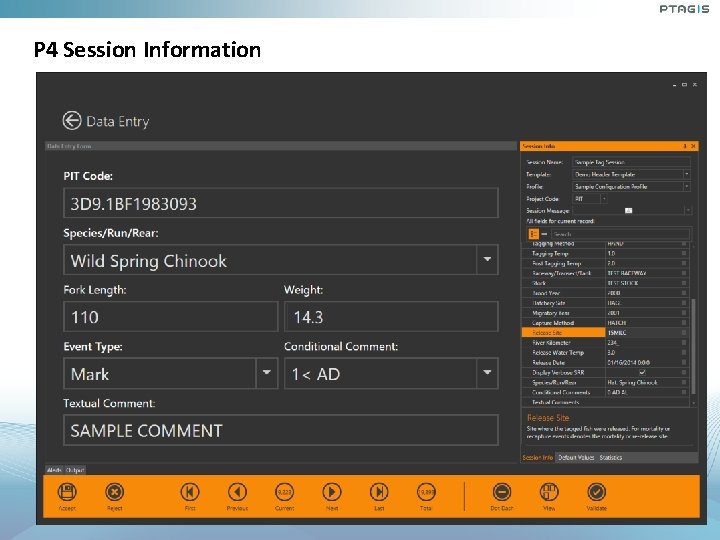Viewport: 720px width, 540px height.
Task: Validate the session with checkmark icon
Action: tap(596, 492)
